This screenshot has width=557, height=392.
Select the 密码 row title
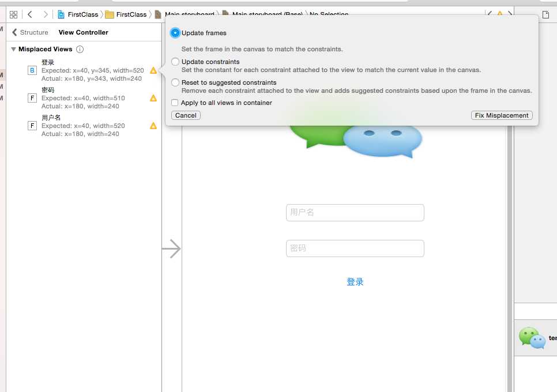48,90
